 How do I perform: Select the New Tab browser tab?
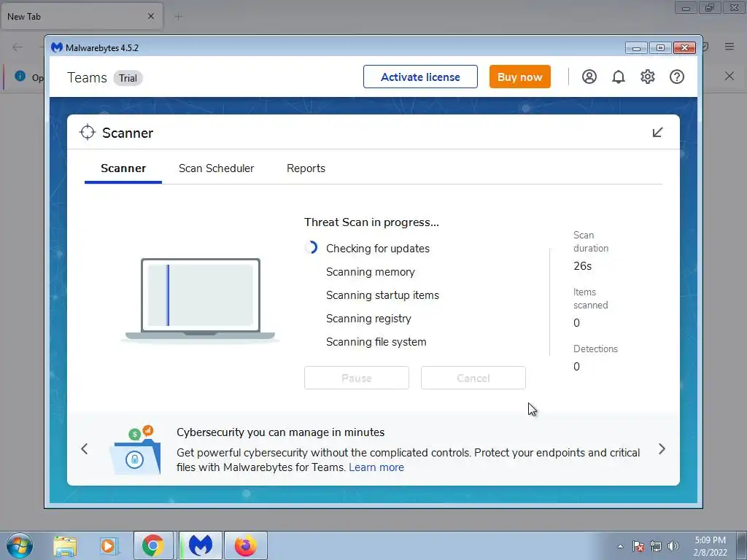(81, 16)
